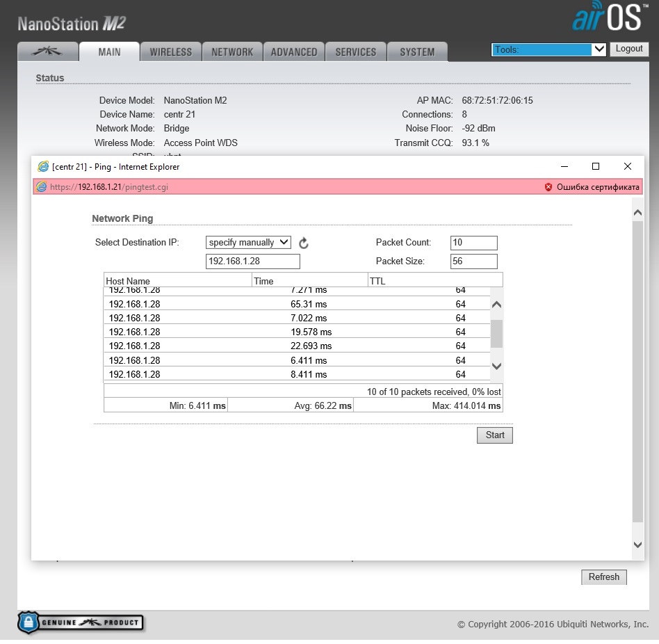Viewport: 659px width, 644px height.
Task: Click the Packet Size field
Action: [473, 261]
